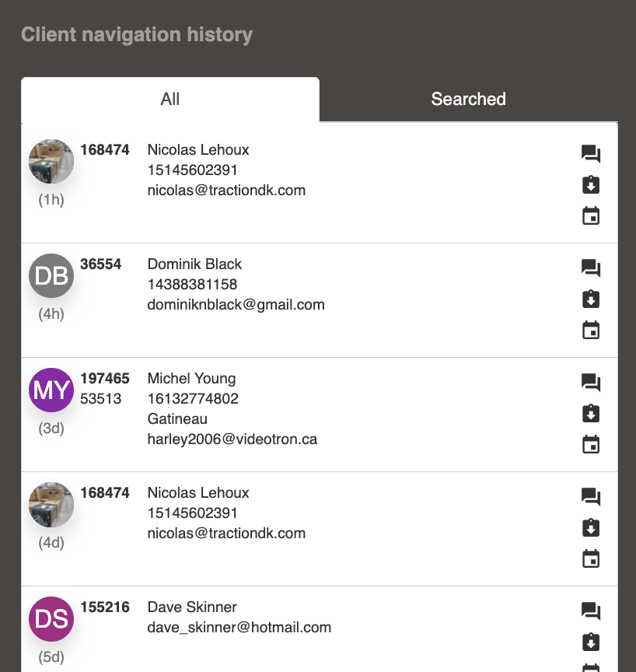This screenshot has height=672, width=636.
Task: Open chat icon for Nicolas Lehoux (4d)
Action: 591,497
